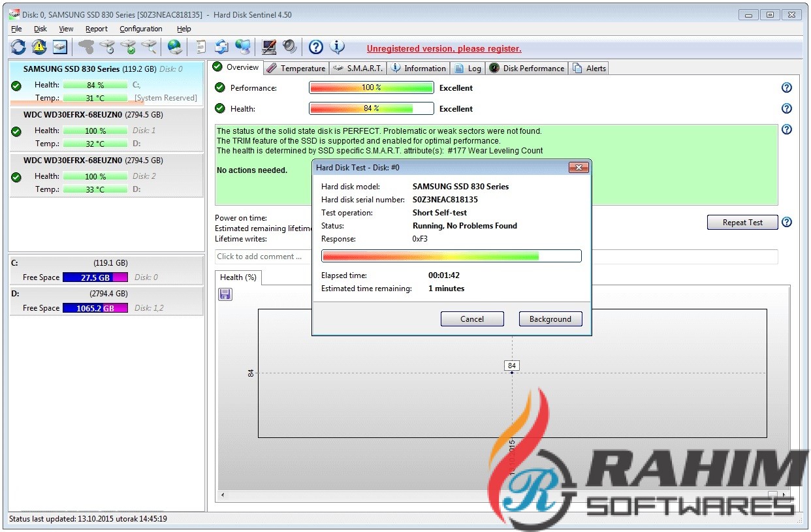The height and width of the screenshot is (532, 811).
Task: Click the configuration monitor with screwdriver icon
Action: click(x=268, y=47)
